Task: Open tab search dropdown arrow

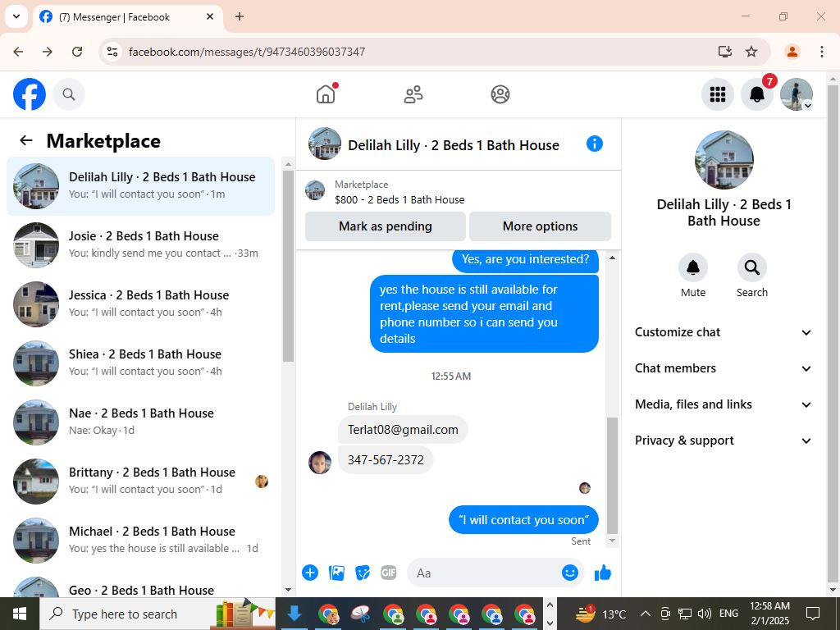Action: (x=16, y=16)
